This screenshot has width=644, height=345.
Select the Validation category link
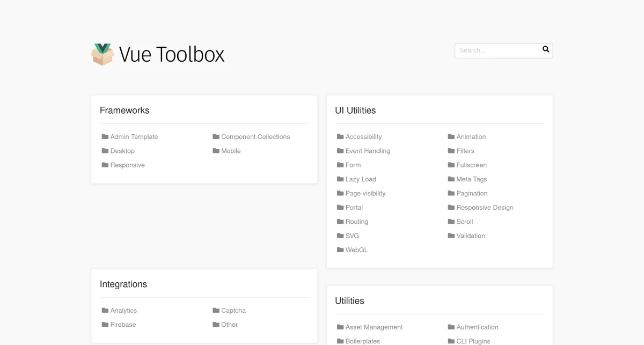pos(471,236)
